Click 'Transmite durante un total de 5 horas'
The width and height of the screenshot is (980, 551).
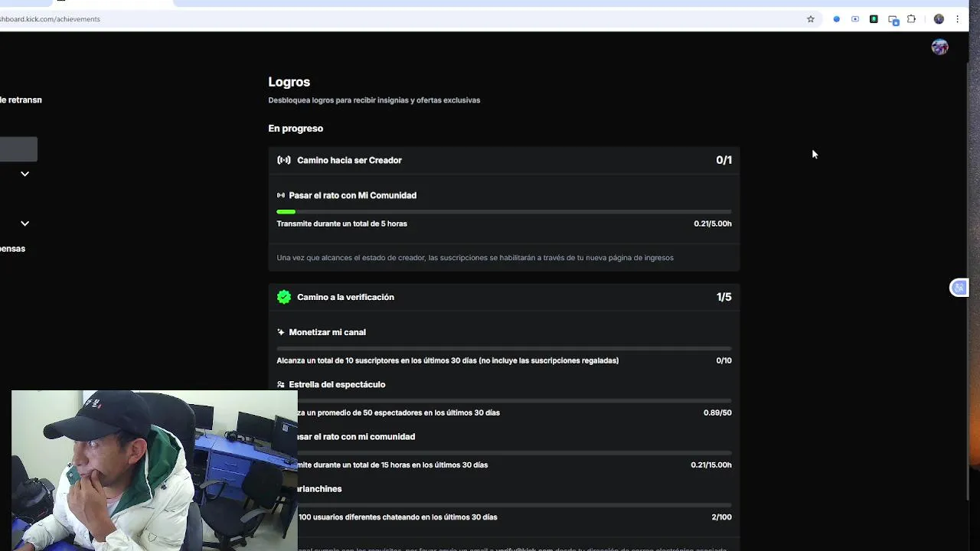coord(341,223)
